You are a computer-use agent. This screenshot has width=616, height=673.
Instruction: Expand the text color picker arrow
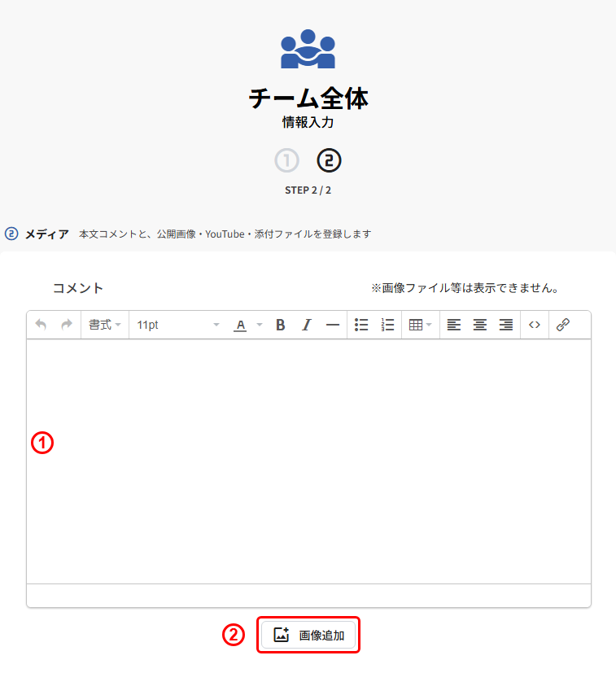[260, 325]
